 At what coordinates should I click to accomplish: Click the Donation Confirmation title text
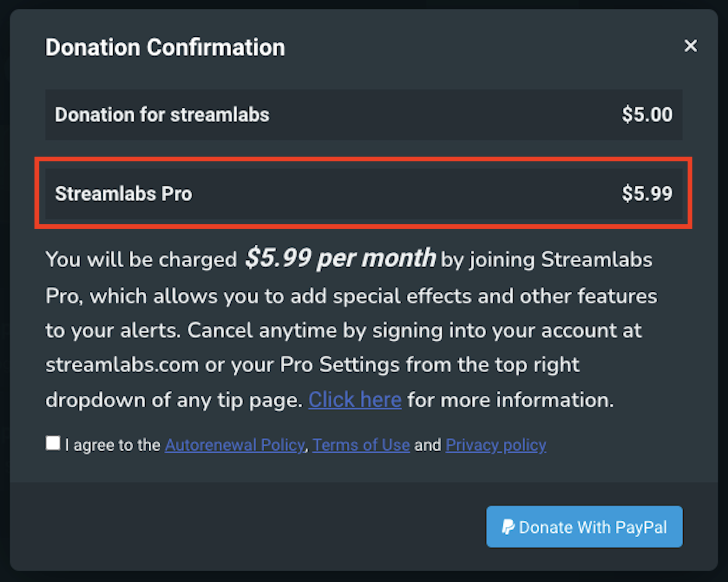[165, 47]
